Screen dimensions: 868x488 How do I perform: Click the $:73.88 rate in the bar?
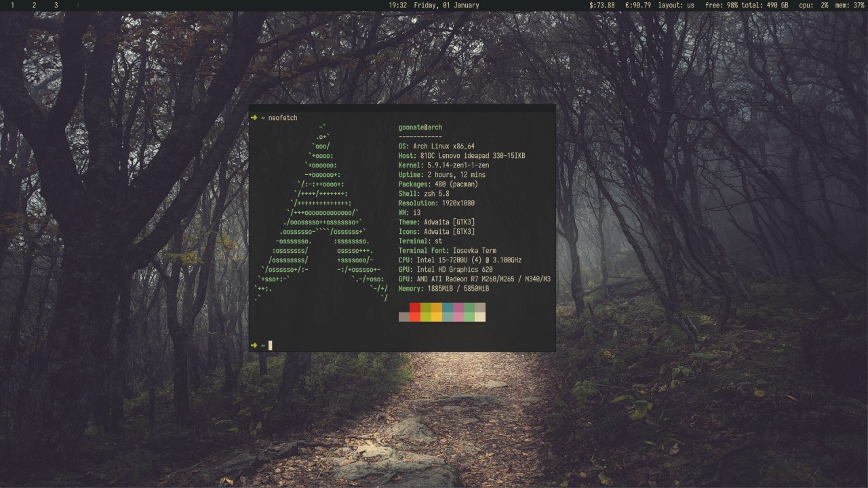[602, 5]
